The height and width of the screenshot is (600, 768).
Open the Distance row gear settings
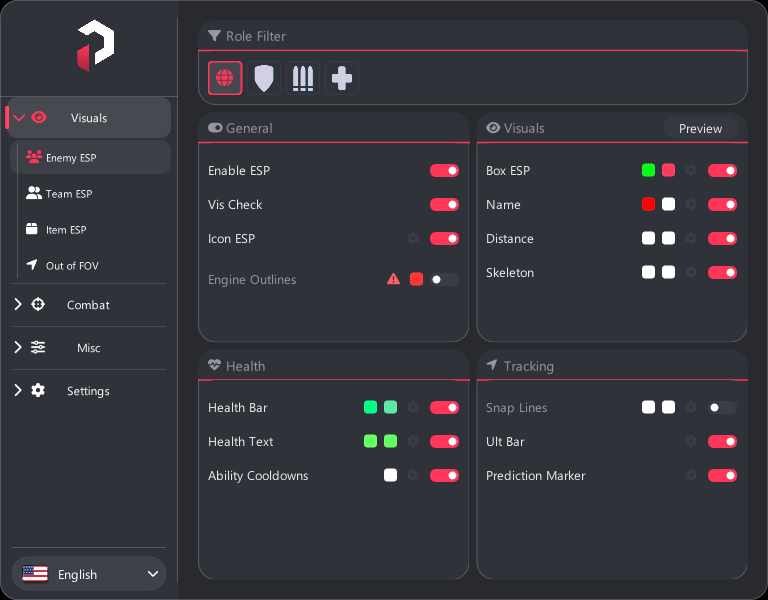coord(691,239)
